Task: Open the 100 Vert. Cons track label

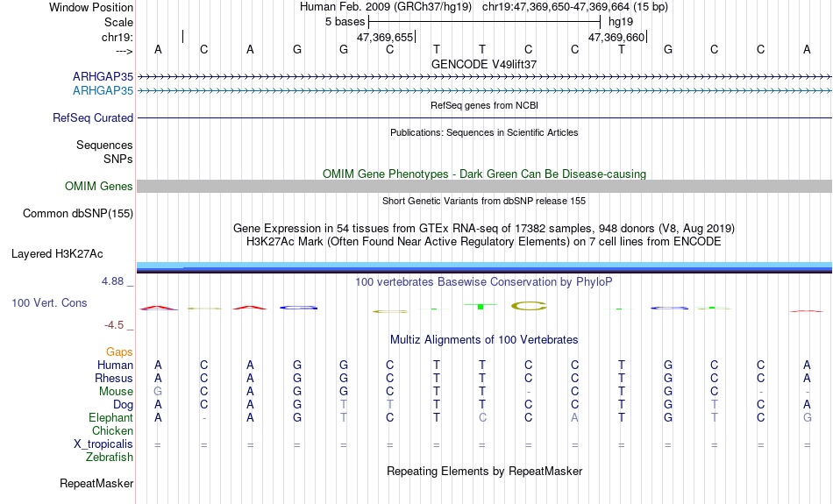Action: point(49,302)
